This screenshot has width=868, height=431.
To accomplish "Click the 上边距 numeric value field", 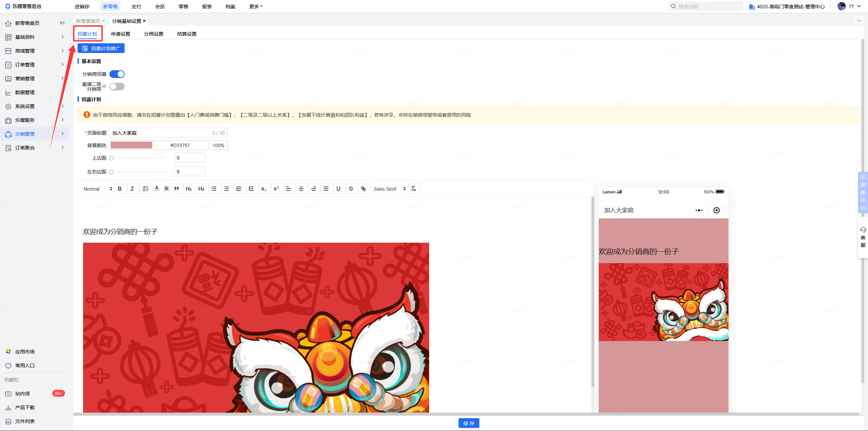I will 190,158.
